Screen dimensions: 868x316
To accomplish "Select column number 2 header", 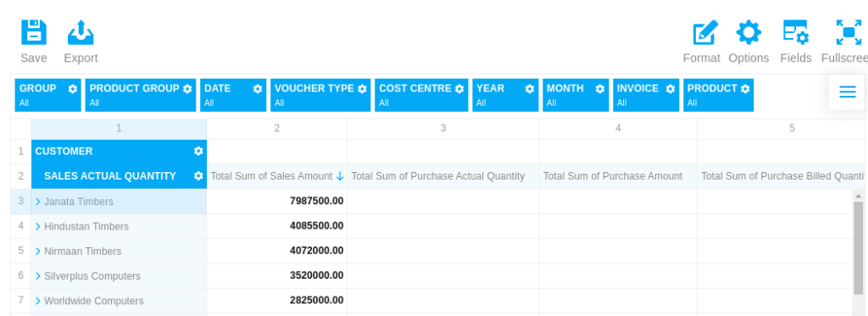I will pos(277,129).
